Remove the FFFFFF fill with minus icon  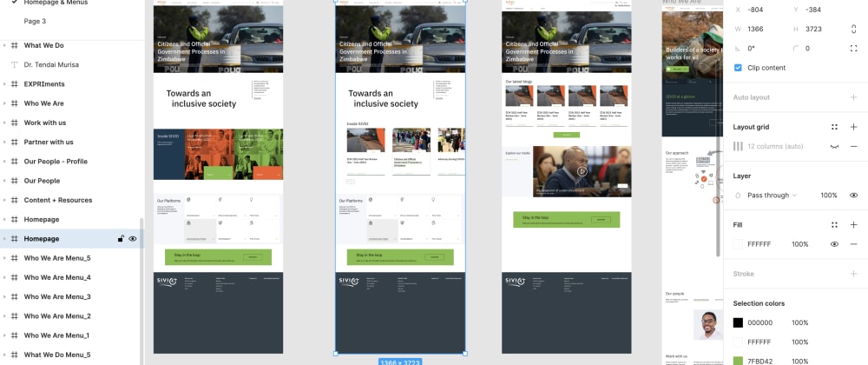point(853,244)
